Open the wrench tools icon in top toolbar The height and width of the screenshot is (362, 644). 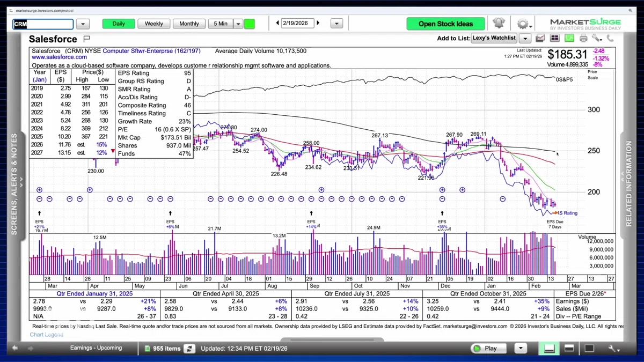pyautogui.click(x=597, y=38)
